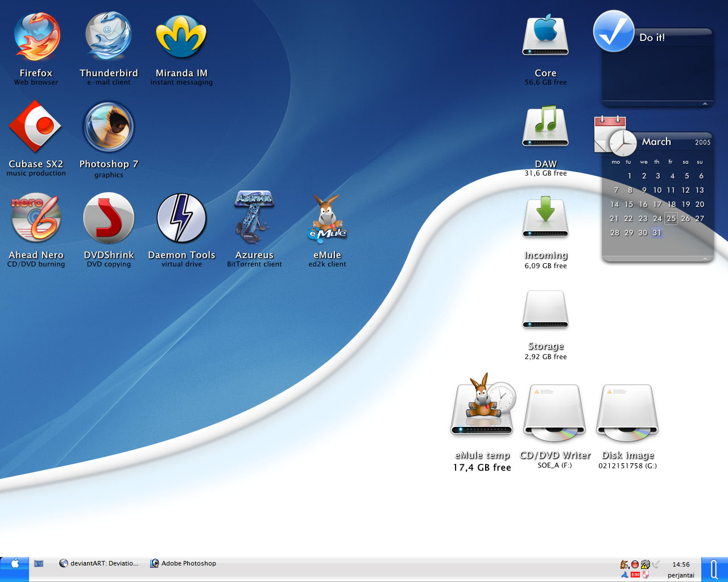Open the CD/DVD Writer drive SOE_A (F:)
The image size is (728, 582).
555,413
